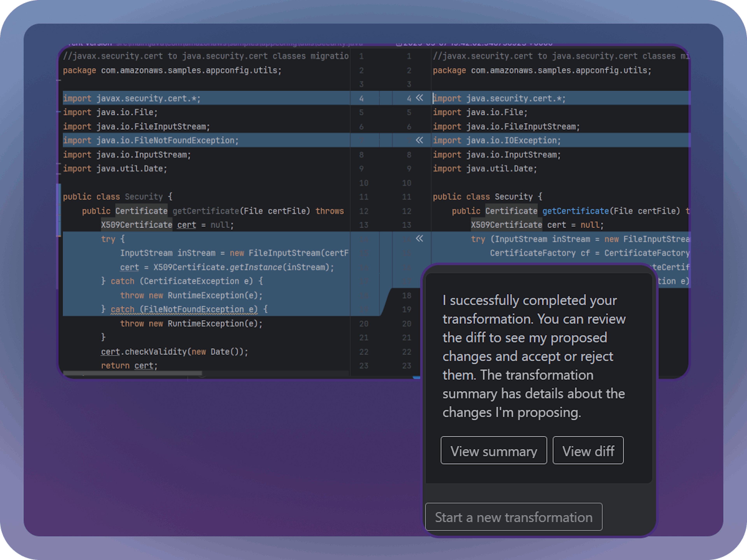Click right gutter line number 20
This screenshot has height=560, width=747.
[x=406, y=324]
